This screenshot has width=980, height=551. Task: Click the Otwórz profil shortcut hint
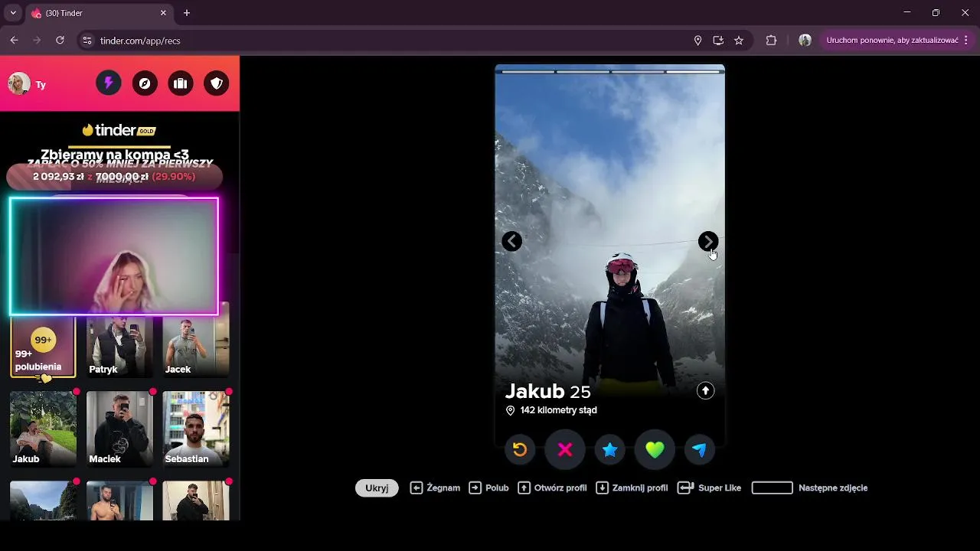[x=552, y=488]
